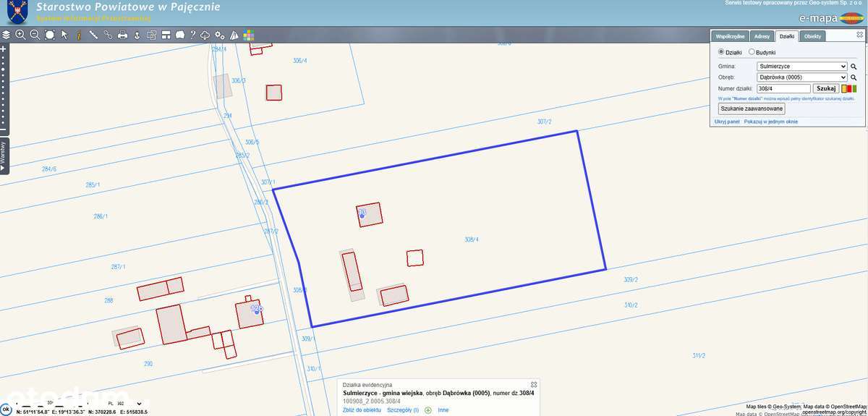Screen dimensions: 868x416
Task: Click the yellow-red-green color swatch icon
Action: pos(850,88)
